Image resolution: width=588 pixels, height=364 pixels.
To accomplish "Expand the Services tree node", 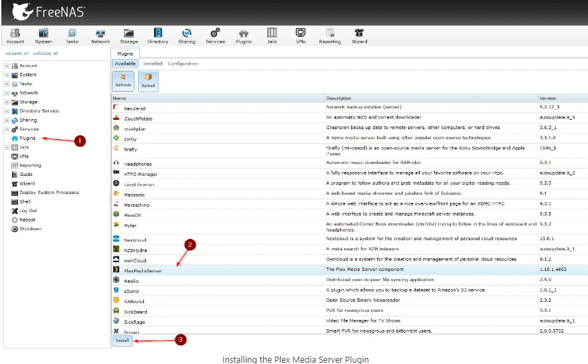I will (7, 129).
